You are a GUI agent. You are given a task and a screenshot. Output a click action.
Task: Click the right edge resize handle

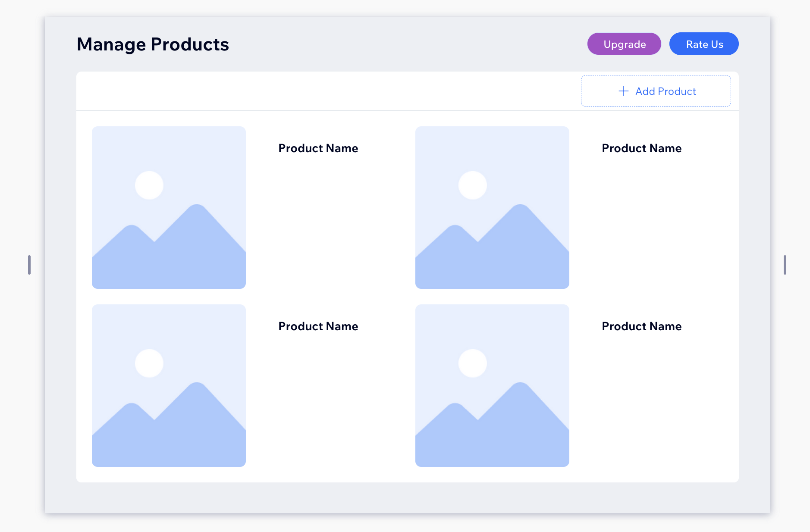(x=785, y=265)
